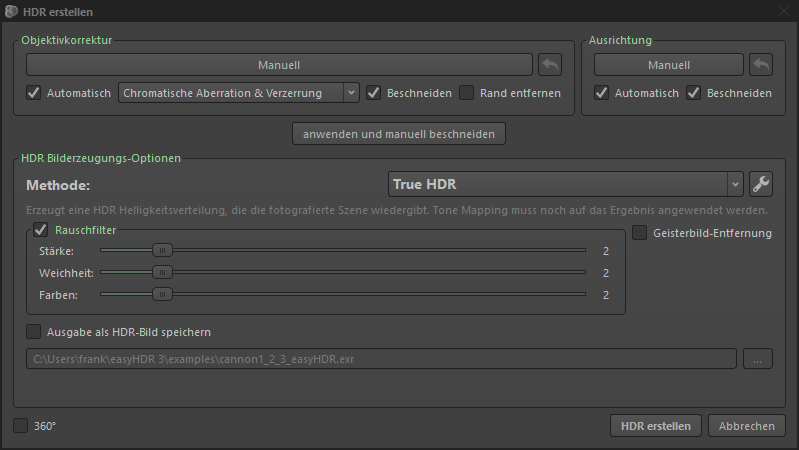Screen dimensions: 799x450
Task: Click the HDR output file path field
Action: coord(381,359)
